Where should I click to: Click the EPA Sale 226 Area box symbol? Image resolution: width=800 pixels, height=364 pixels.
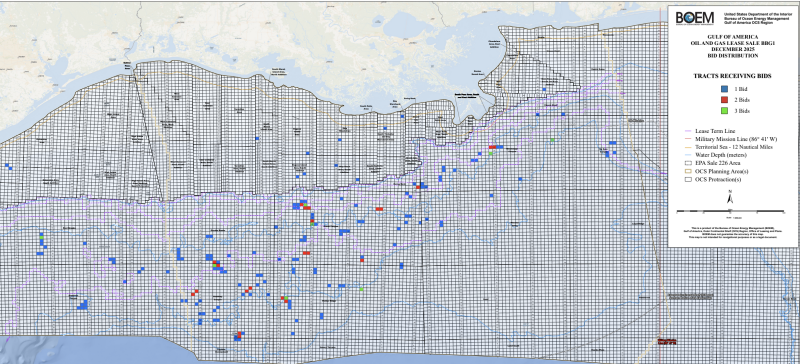(x=688, y=163)
